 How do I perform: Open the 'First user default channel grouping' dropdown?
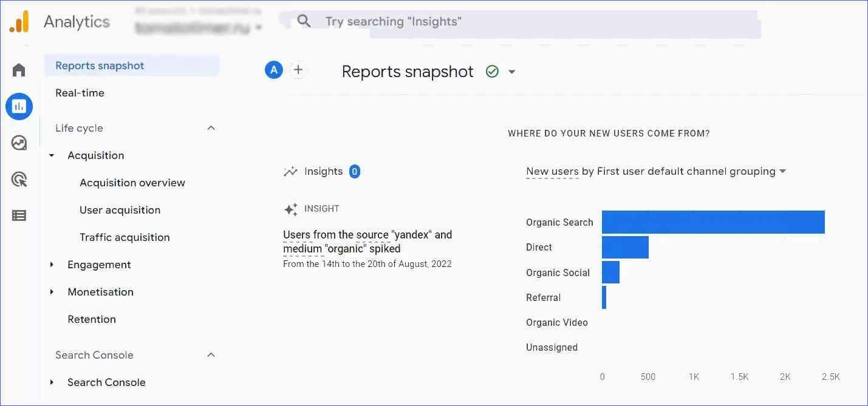[783, 171]
